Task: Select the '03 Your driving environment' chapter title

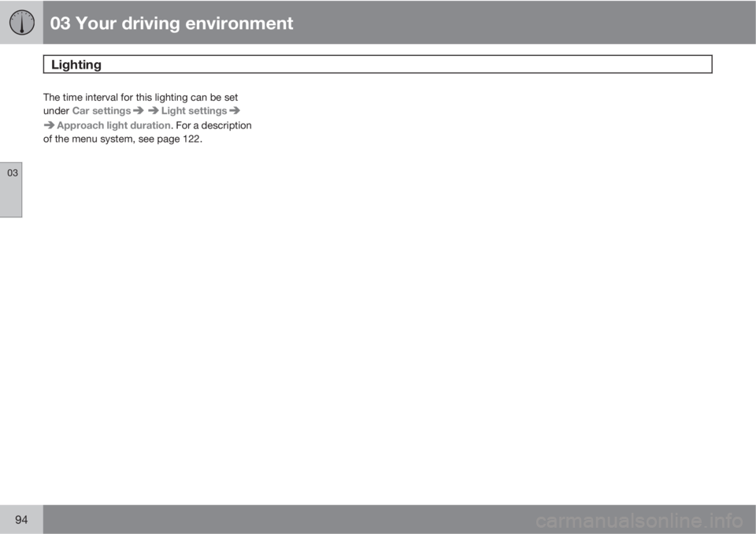Action: [172, 23]
